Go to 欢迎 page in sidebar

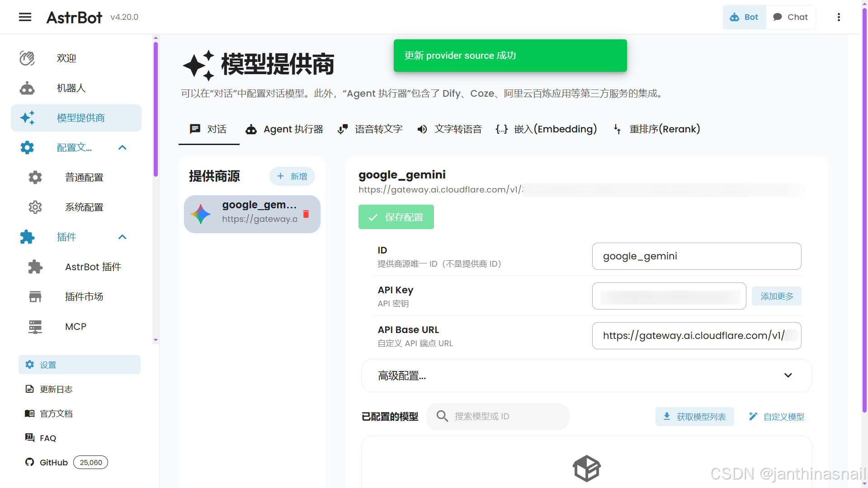pyautogui.click(x=76, y=58)
